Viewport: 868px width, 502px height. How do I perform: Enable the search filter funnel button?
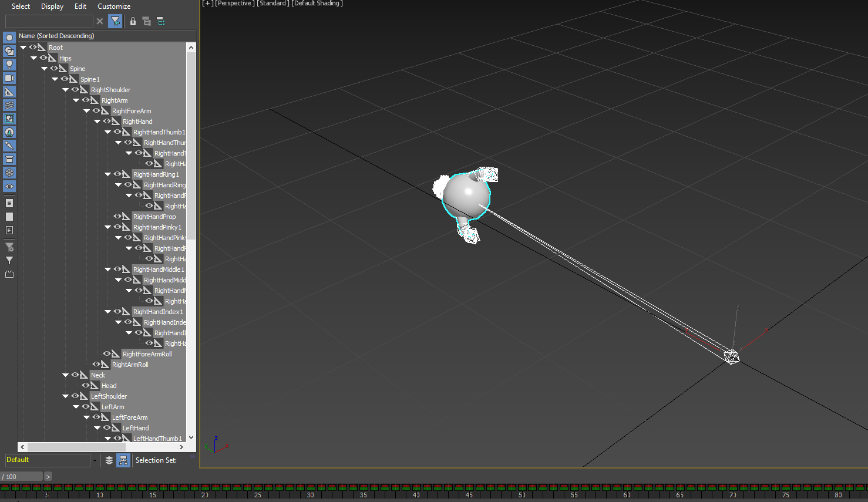click(x=115, y=21)
